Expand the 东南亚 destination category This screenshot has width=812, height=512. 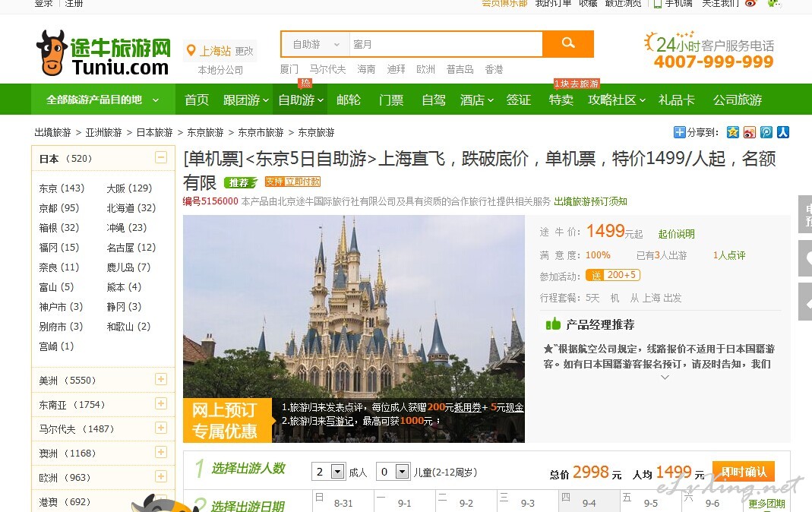[x=160, y=404]
